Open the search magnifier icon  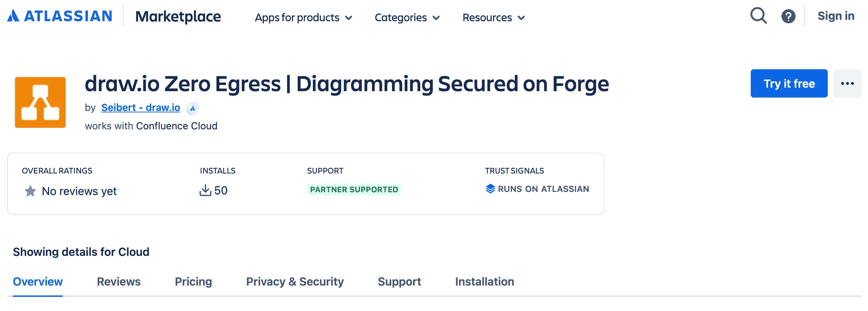coord(758,16)
